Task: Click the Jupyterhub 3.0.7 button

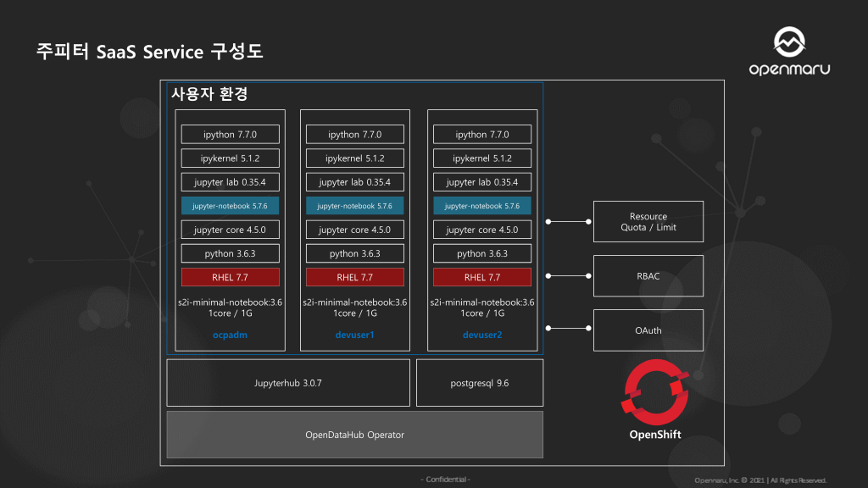Action: [x=288, y=382]
